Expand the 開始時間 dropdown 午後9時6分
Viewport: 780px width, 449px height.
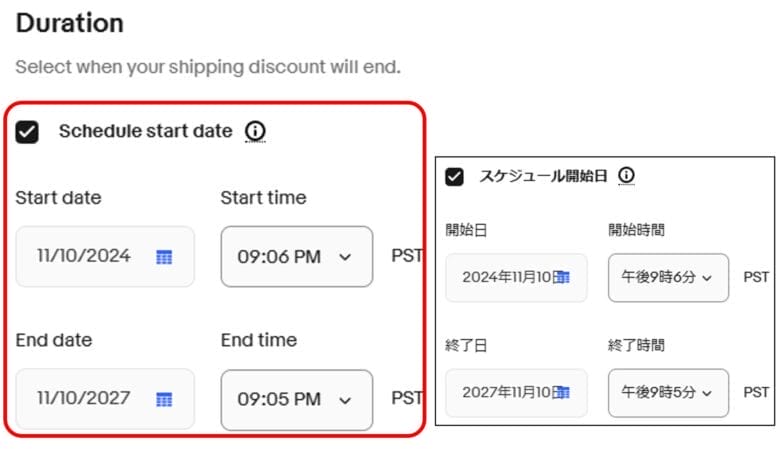(668, 277)
